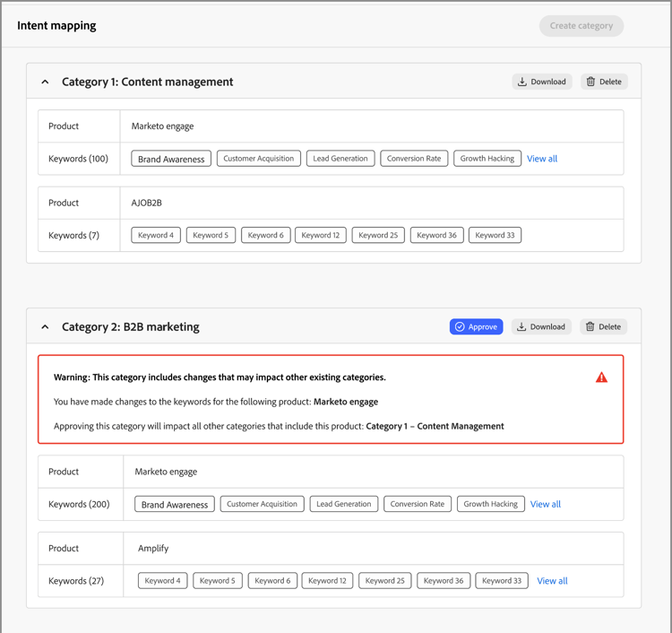
Task: Open View all for Category 1 Marketo keywords
Action: (x=542, y=159)
